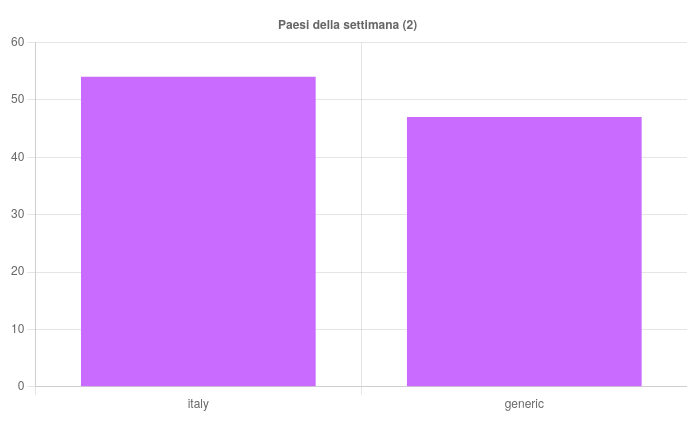
Task: Click the chart title "Paesi della settimana (2)"
Action: tap(347, 25)
